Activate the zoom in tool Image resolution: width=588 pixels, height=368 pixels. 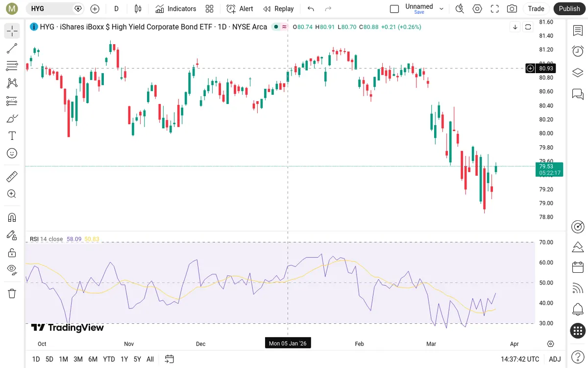(12, 194)
